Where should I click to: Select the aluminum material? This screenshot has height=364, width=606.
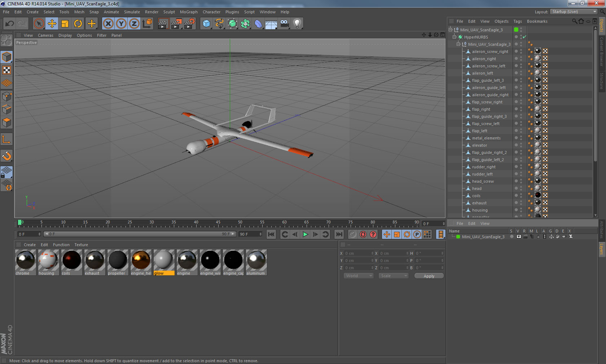(x=256, y=263)
